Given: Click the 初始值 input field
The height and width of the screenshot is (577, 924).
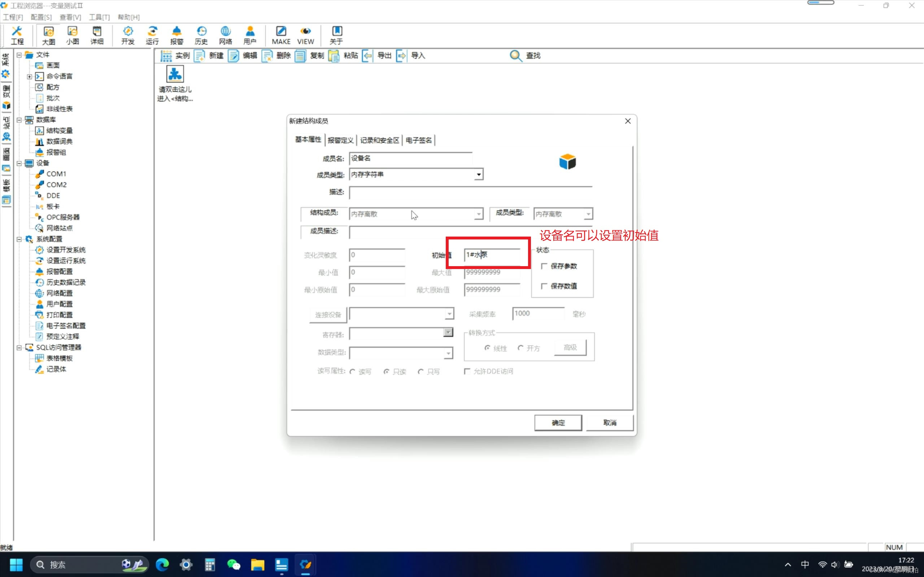Looking at the screenshot, I should coord(493,255).
